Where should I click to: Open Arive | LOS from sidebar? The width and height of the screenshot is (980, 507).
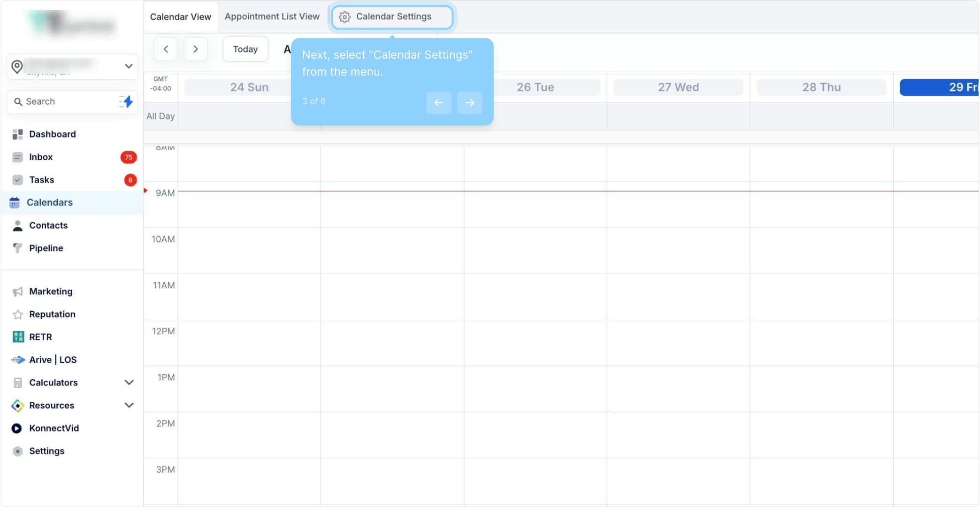pos(53,360)
